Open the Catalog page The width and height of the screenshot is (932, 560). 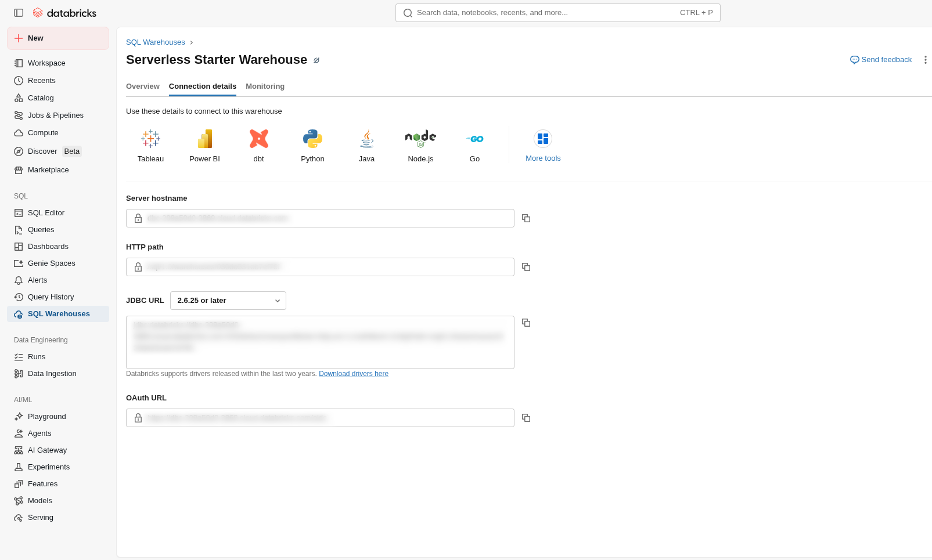pos(58,98)
